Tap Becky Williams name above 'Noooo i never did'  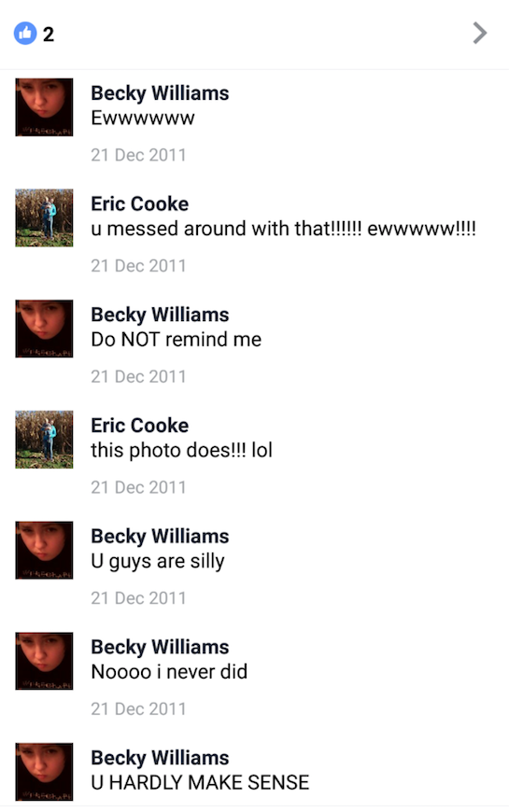(160, 648)
